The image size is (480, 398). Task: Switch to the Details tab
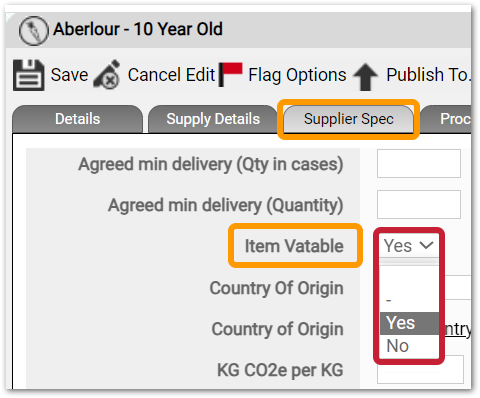pyautogui.click(x=78, y=119)
